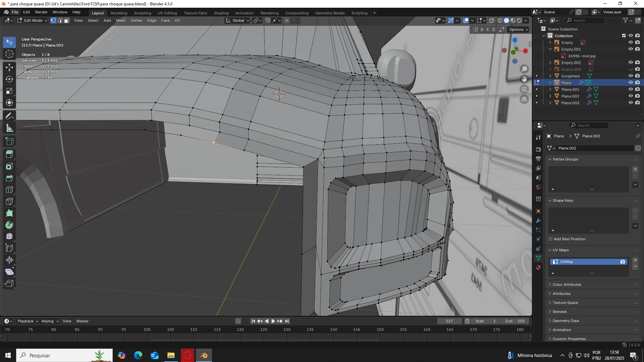Open the Edit Mode dropdown
Image resolution: width=644 pixels, height=362 pixels.
click(x=32, y=20)
